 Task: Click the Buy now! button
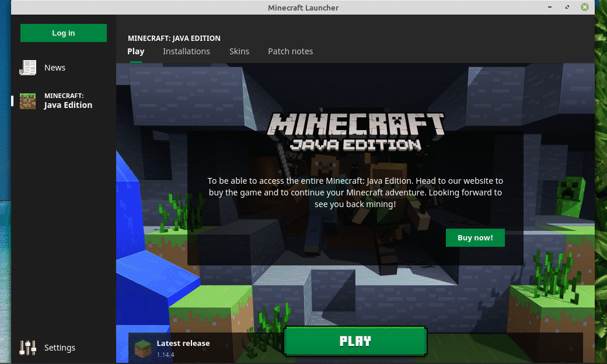475,237
